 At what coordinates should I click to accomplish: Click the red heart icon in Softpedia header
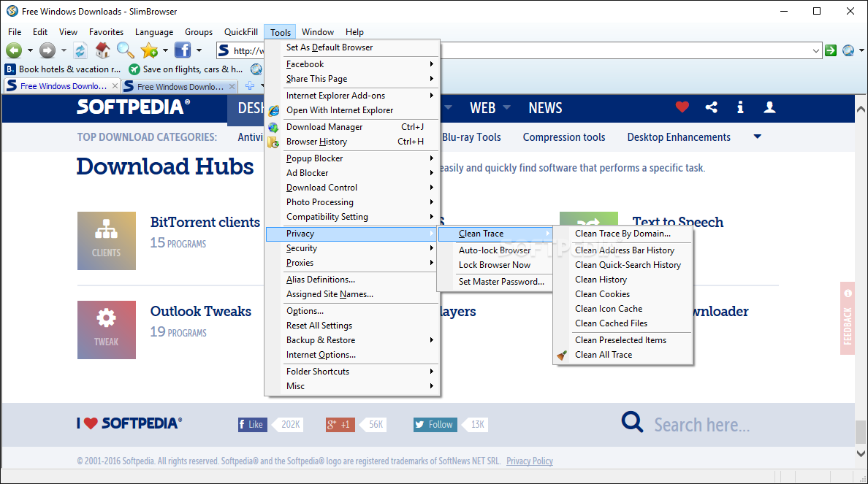coord(682,107)
